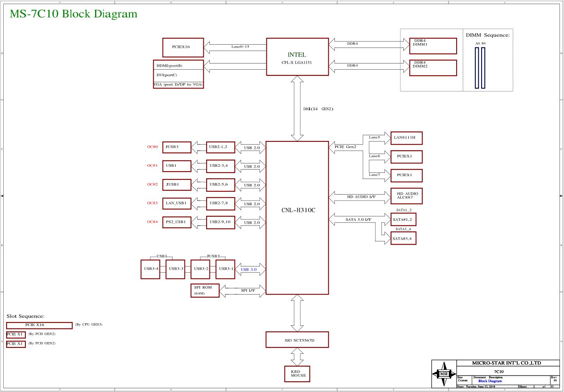Select the "VGA (port D/DP to VGA)" entry
564x392 pixels.
click(x=178, y=84)
